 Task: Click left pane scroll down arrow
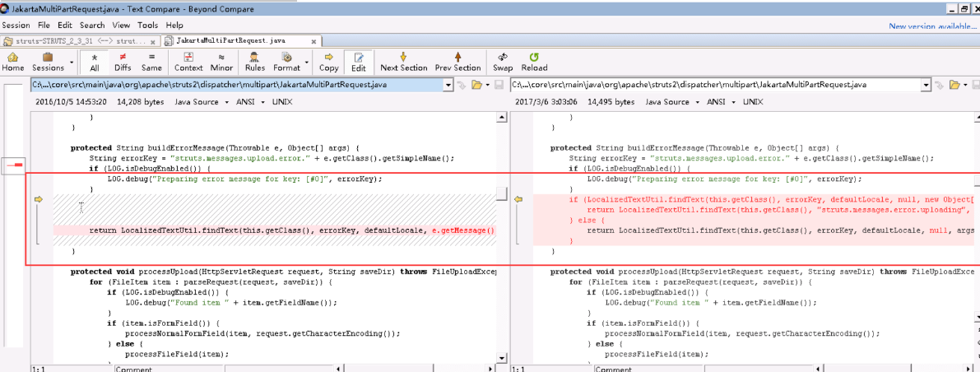coord(501,358)
